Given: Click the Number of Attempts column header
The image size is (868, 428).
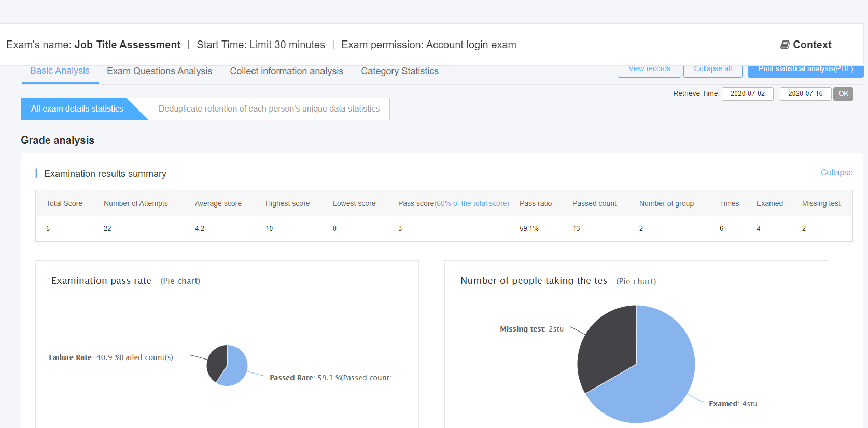Looking at the screenshot, I should coord(136,204).
